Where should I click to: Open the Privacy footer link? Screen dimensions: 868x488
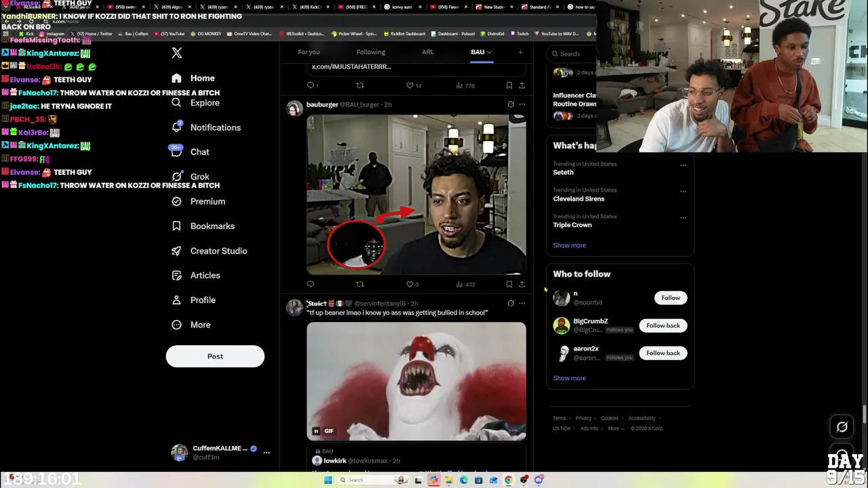tap(583, 418)
